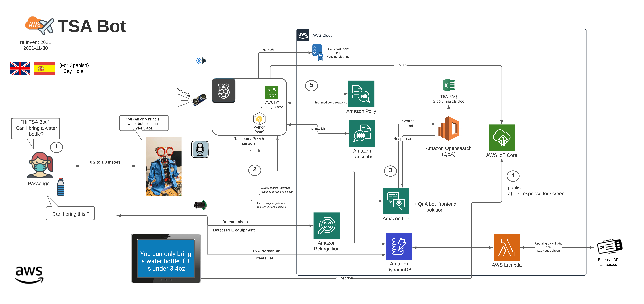
Task: Select the '0.2 to 1.8 meters' label
Action: pos(105,162)
